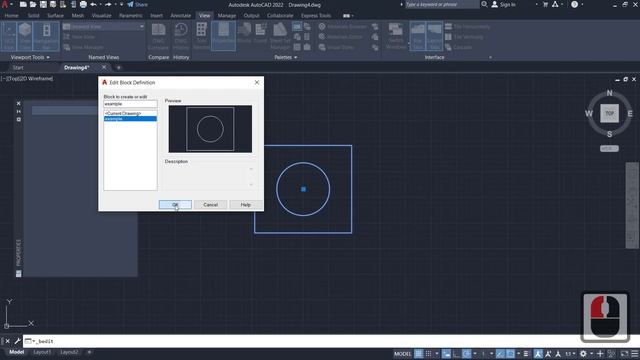Click Tile Horizontally ribbon option

coord(467,27)
